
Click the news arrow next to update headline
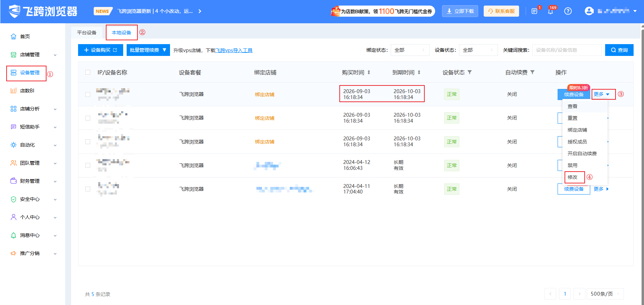pyautogui.click(x=200, y=11)
